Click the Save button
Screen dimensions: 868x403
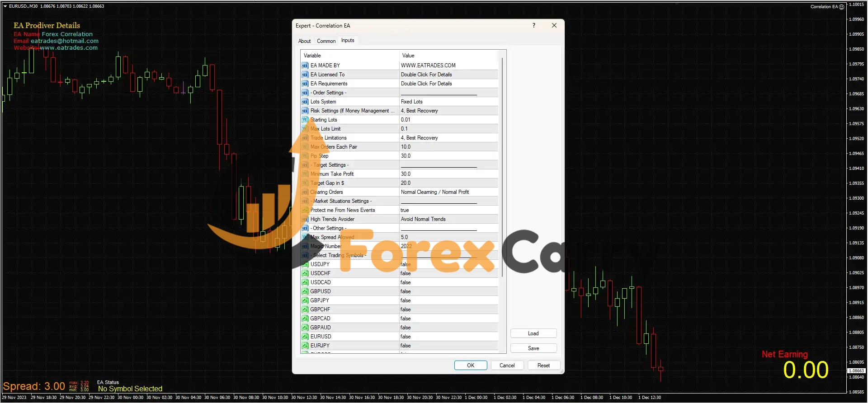click(533, 348)
